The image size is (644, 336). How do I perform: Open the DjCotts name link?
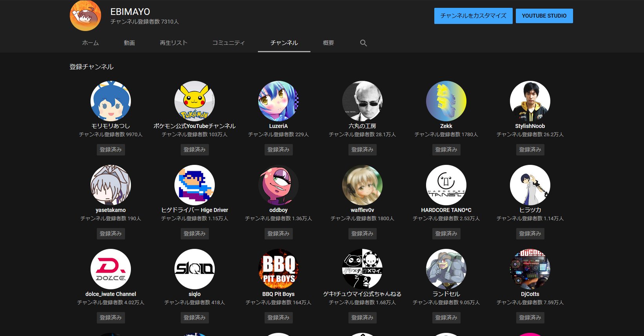[530, 294]
